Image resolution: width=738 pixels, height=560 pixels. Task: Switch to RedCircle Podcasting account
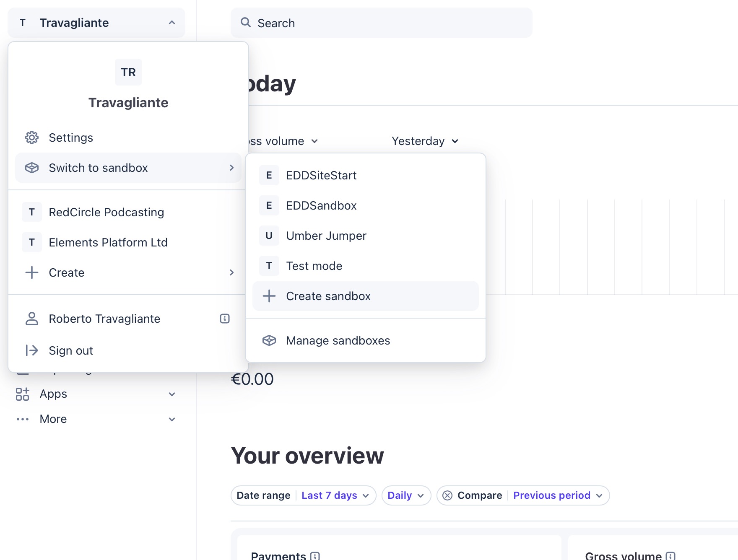point(128,212)
